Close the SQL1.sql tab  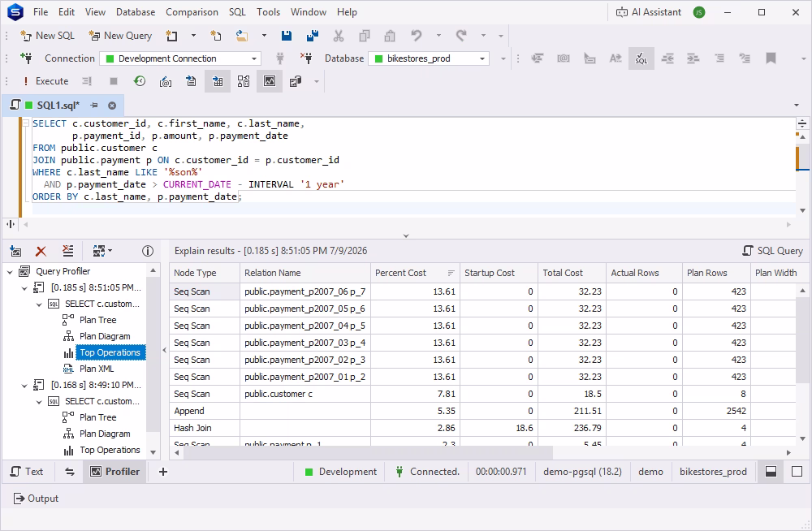[112, 106]
